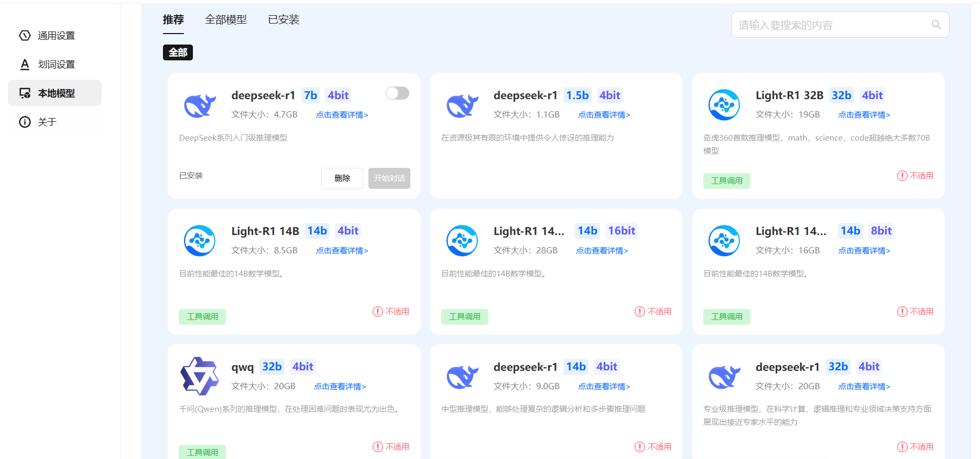Click 工具调用 tag on Light-R1 8bit card
This screenshot has height=459, width=980.
[x=727, y=317]
